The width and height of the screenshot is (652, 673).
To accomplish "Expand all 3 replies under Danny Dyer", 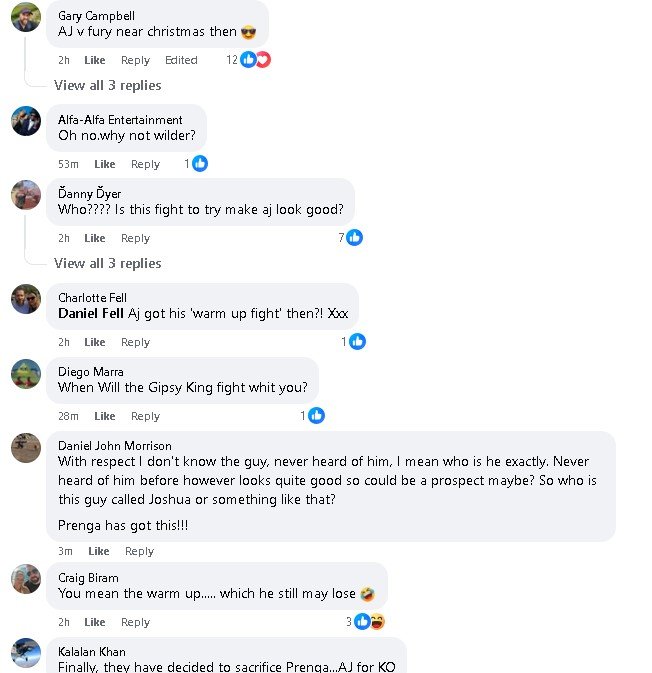I will 107,264.
